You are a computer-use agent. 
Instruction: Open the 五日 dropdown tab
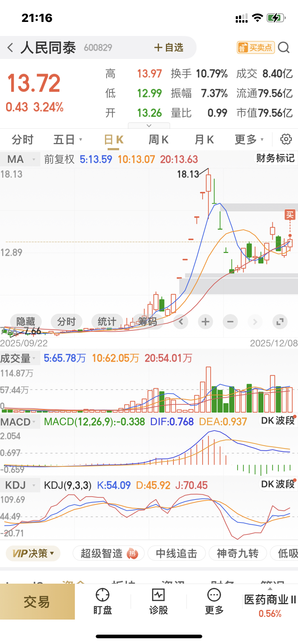(x=68, y=139)
